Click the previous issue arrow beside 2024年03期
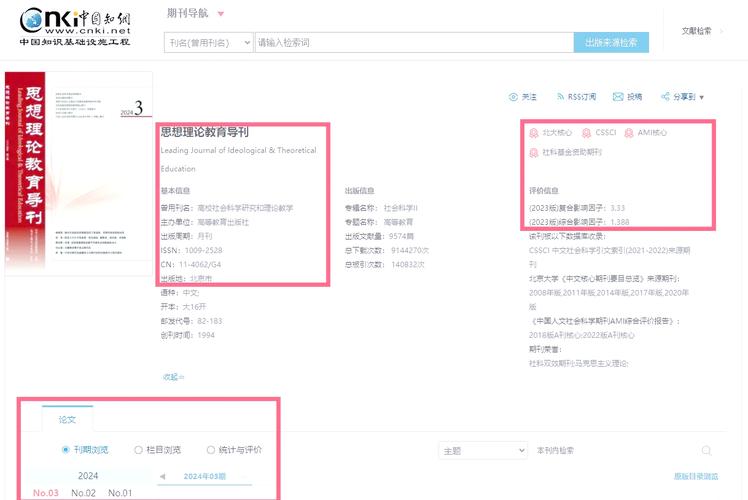Image resolution: width=748 pixels, height=500 pixels. click(163, 476)
